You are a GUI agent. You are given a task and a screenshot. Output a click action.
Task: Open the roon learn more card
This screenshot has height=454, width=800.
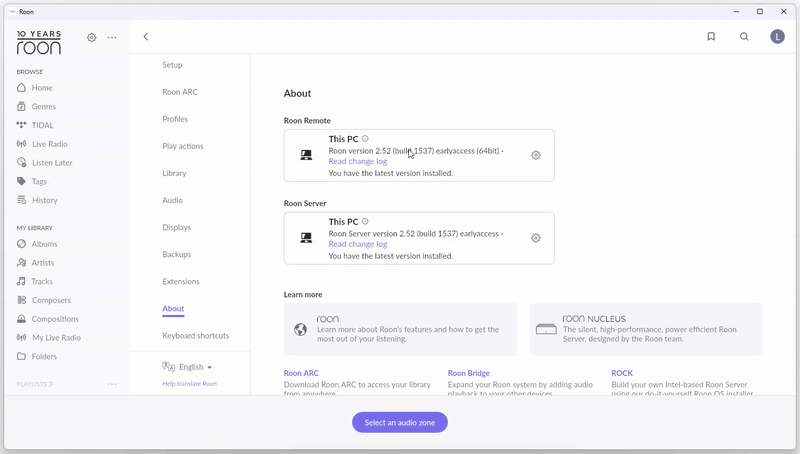point(401,329)
